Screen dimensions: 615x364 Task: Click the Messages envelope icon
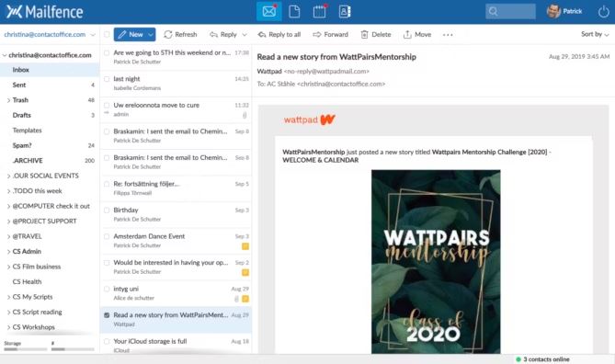click(x=269, y=11)
